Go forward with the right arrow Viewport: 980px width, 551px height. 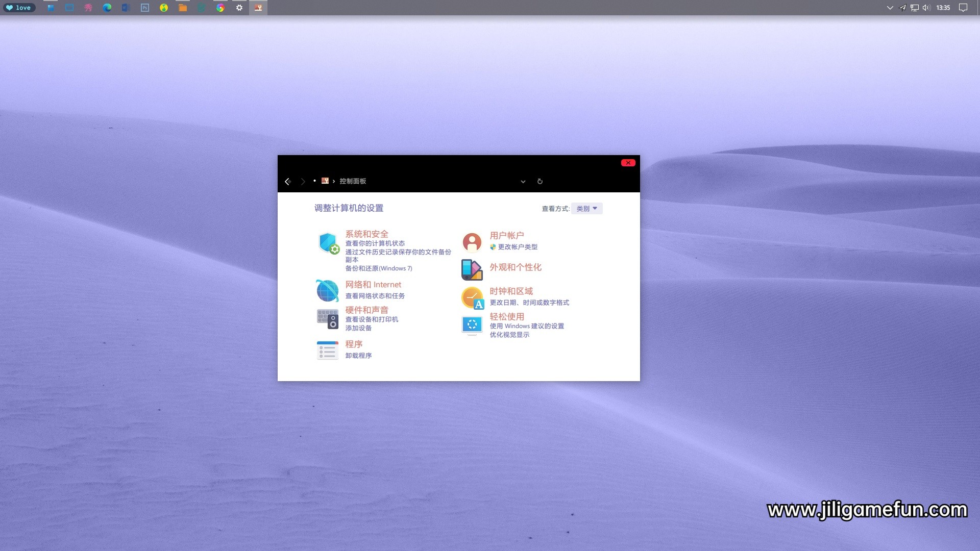(303, 182)
